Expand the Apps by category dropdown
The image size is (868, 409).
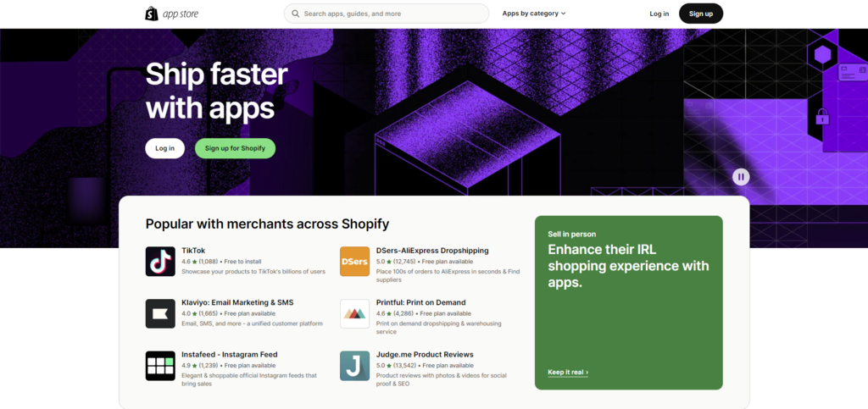(534, 14)
